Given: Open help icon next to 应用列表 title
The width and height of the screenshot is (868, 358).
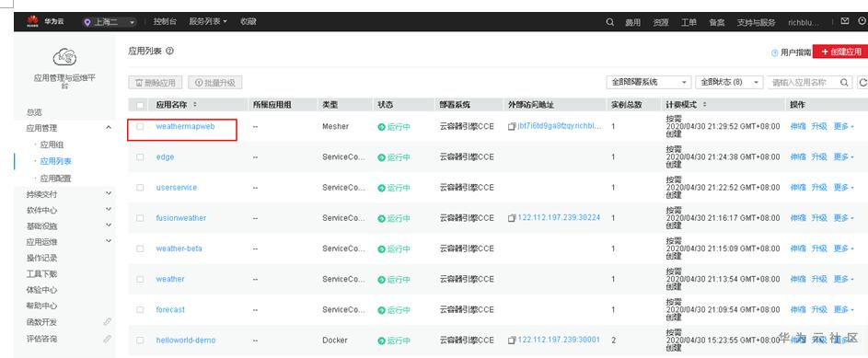Looking at the screenshot, I should (169, 51).
